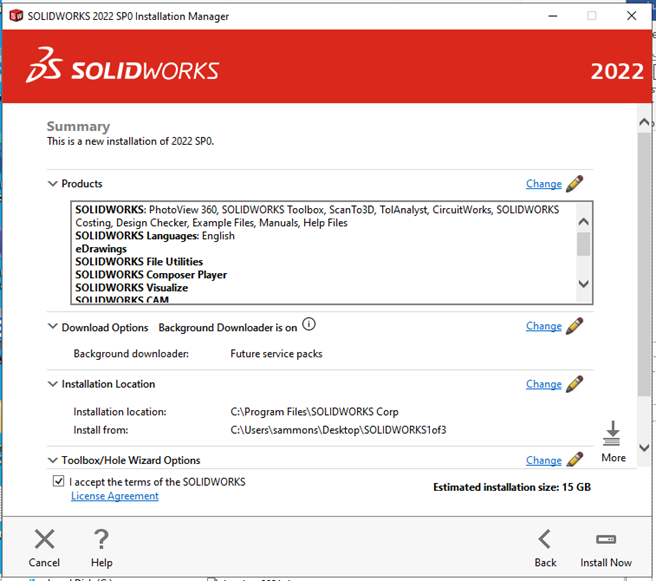
Task: Select the SOLIDWORKS File Utilities line
Action: click(x=139, y=261)
